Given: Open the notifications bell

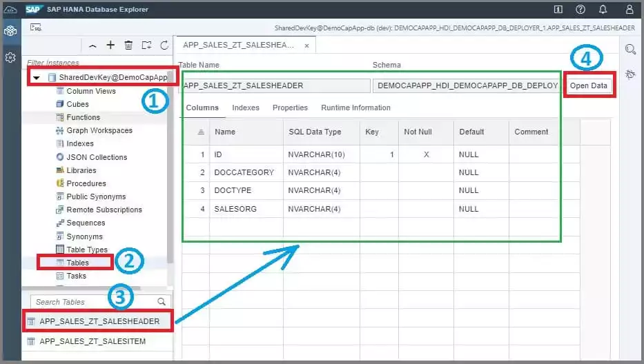Looking at the screenshot, I should pos(603,9).
